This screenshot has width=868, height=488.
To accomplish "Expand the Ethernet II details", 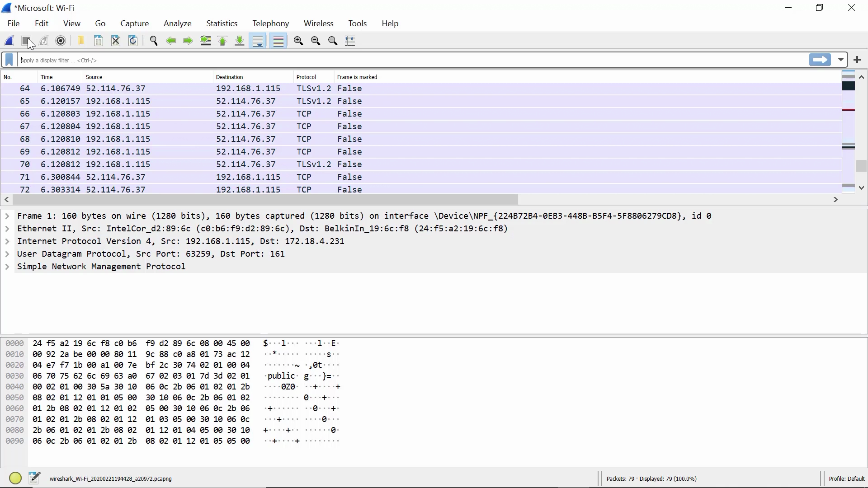I will click(x=7, y=229).
